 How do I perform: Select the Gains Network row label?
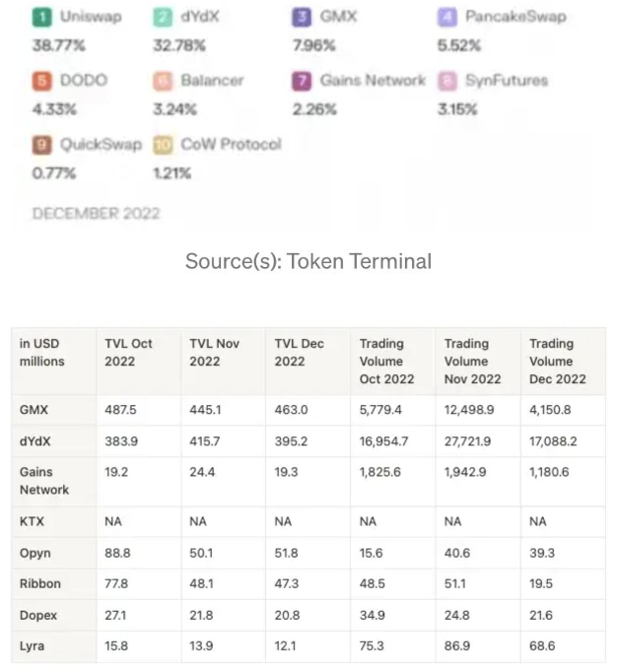click(x=44, y=481)
